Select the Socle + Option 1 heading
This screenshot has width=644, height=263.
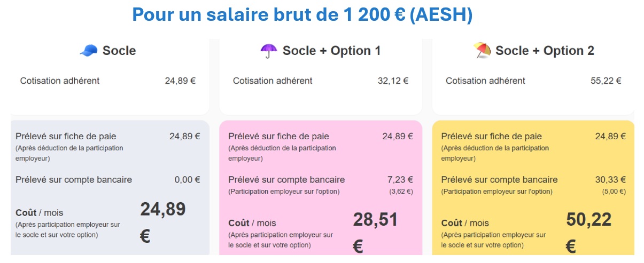tap(331, 51)
